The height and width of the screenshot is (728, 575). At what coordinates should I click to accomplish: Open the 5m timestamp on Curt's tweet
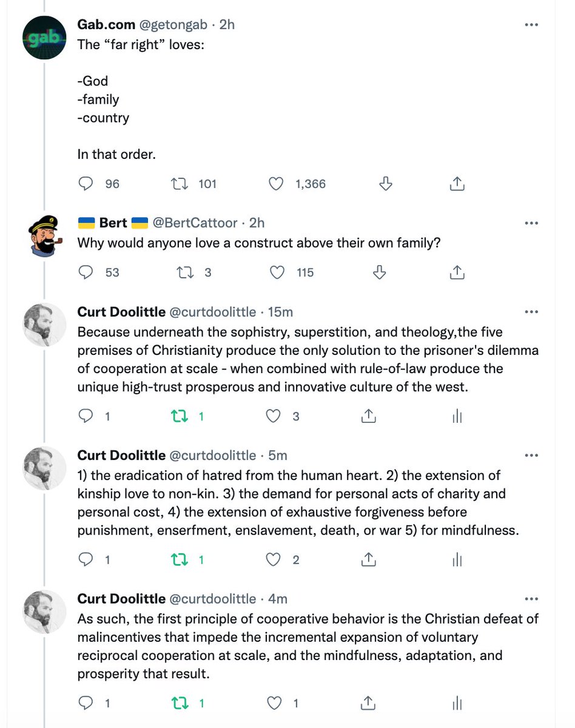(x=278, y=456)
